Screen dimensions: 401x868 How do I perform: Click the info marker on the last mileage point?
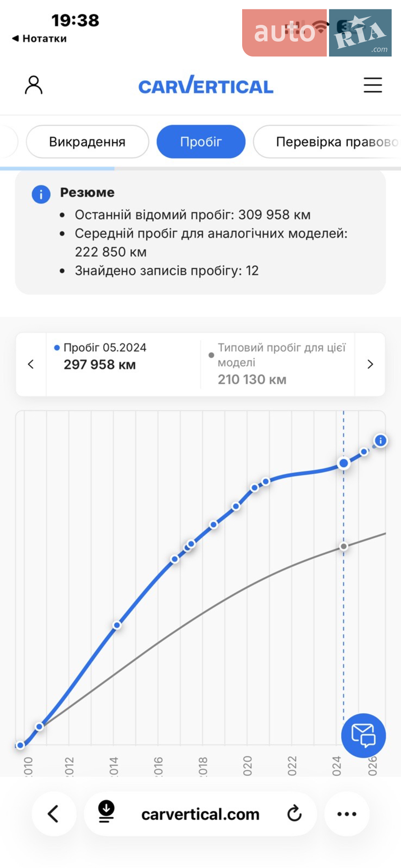click(x=381, y=440)
